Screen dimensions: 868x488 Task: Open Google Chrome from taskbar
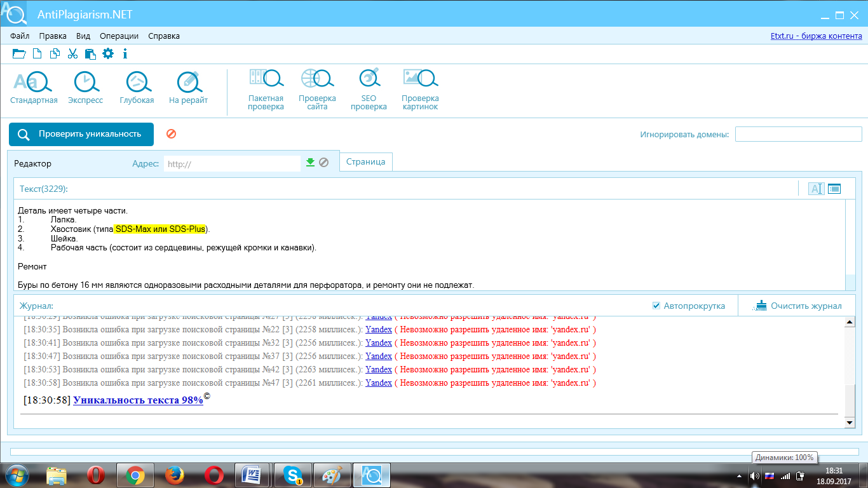tap(135, 475)
